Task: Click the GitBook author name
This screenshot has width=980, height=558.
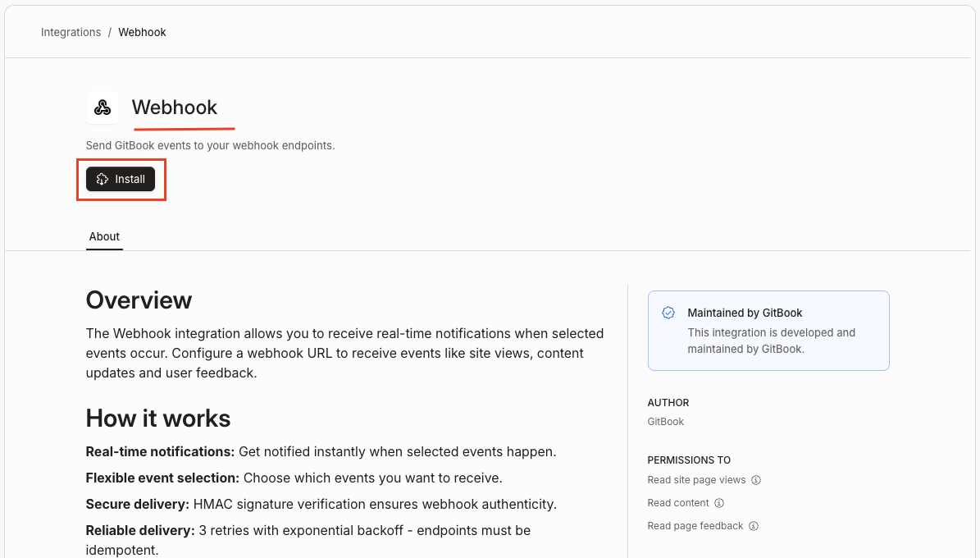Action: (666, 422)
